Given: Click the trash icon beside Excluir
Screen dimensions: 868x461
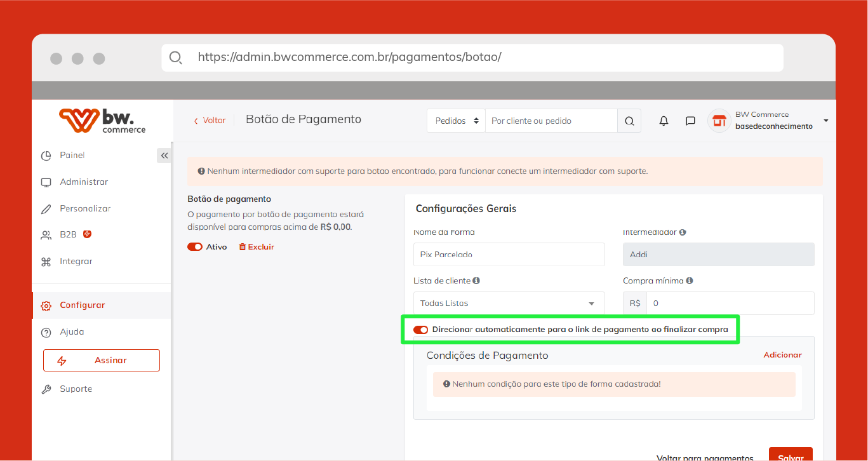Looking at the screenshot, I should tap(242, 247).
